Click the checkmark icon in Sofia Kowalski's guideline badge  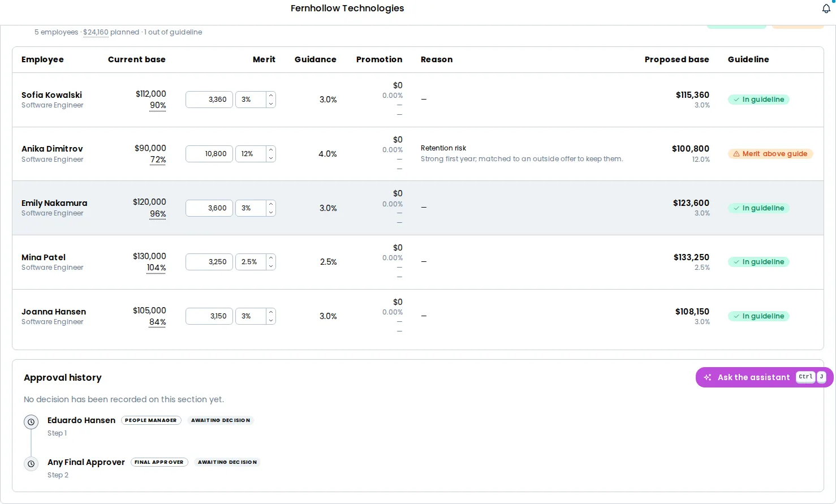coord(736,100)
